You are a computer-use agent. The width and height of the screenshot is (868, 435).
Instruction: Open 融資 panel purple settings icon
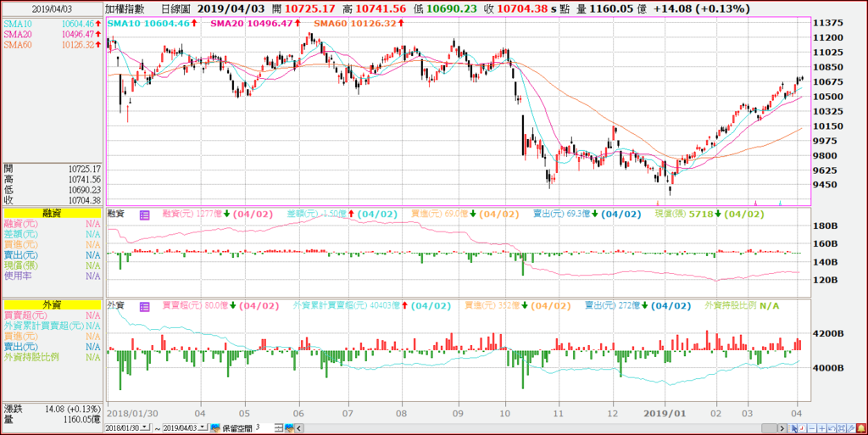[144, 215]
